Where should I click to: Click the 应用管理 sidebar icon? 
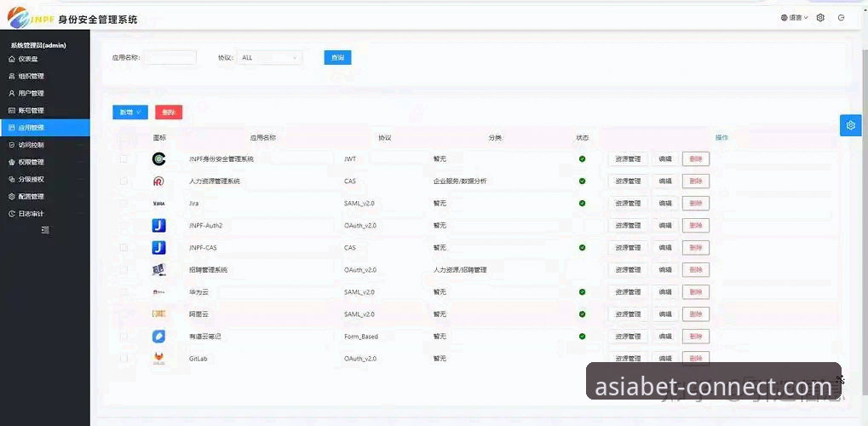(x=12, y=128)
